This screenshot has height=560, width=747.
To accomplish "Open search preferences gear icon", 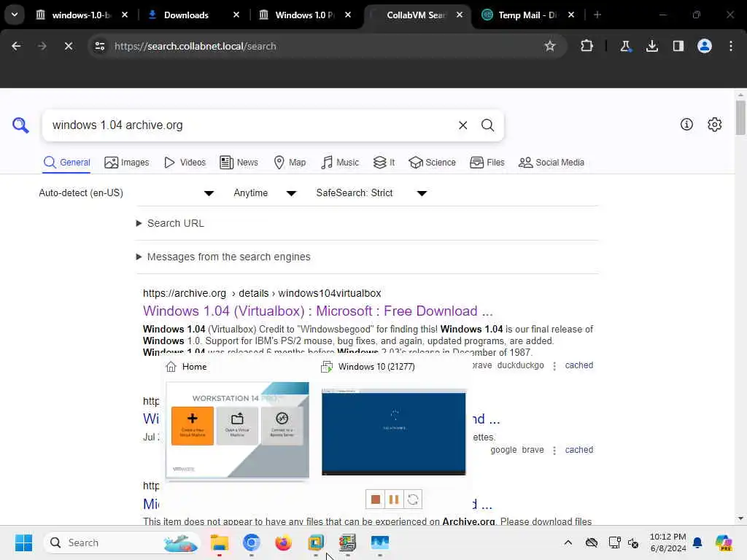I will (x=715, y=125).
